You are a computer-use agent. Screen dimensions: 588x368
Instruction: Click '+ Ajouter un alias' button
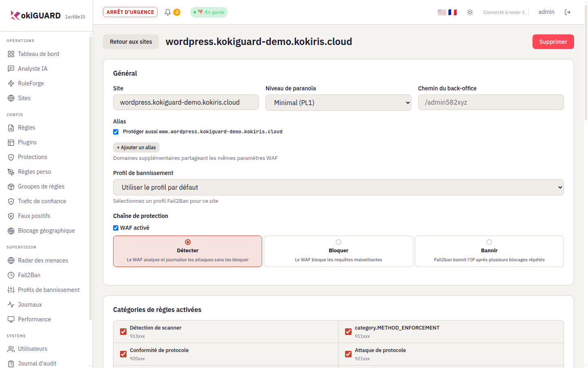click(136, 148)
